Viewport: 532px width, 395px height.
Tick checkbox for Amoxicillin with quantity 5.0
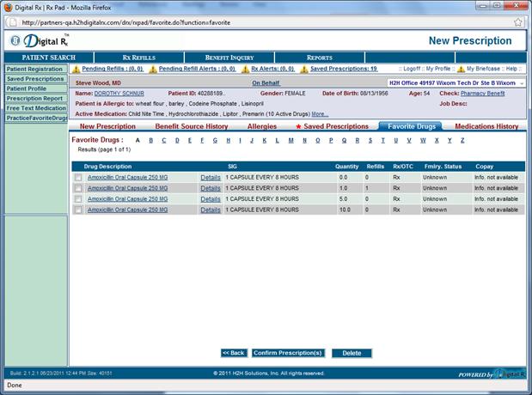(78, 198)
